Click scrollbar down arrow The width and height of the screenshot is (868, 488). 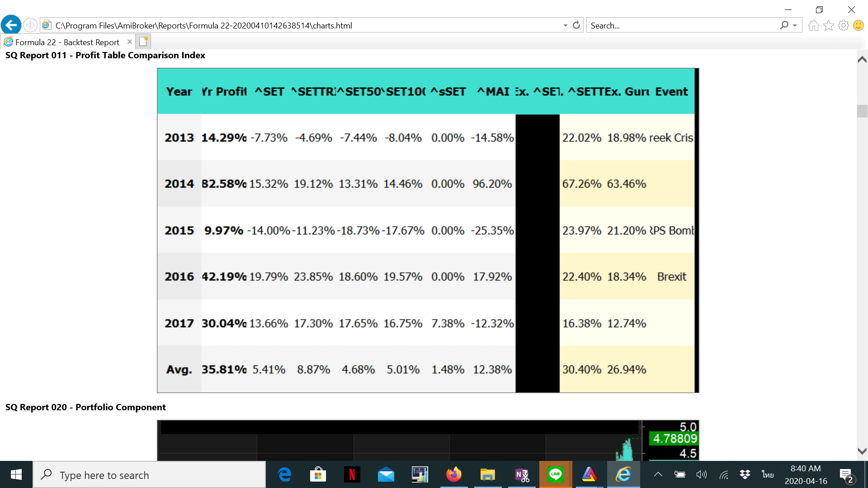tap(862, 451)
